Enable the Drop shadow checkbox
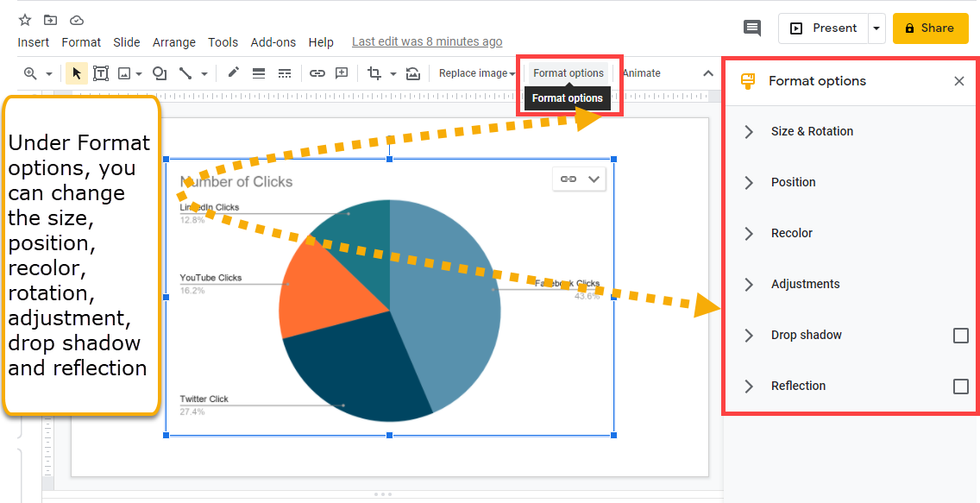Image resolution: width=980 pixels, height=503 pixels. 962,335
